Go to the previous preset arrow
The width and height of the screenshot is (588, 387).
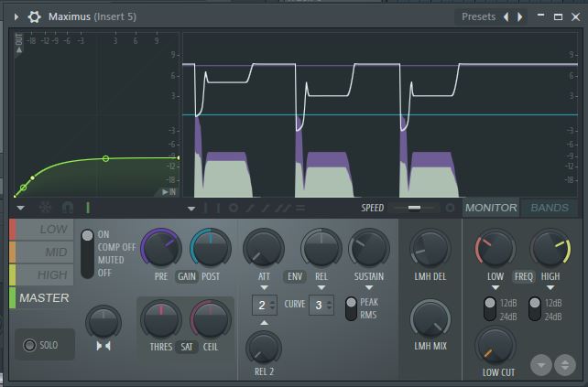coord(506,16)
